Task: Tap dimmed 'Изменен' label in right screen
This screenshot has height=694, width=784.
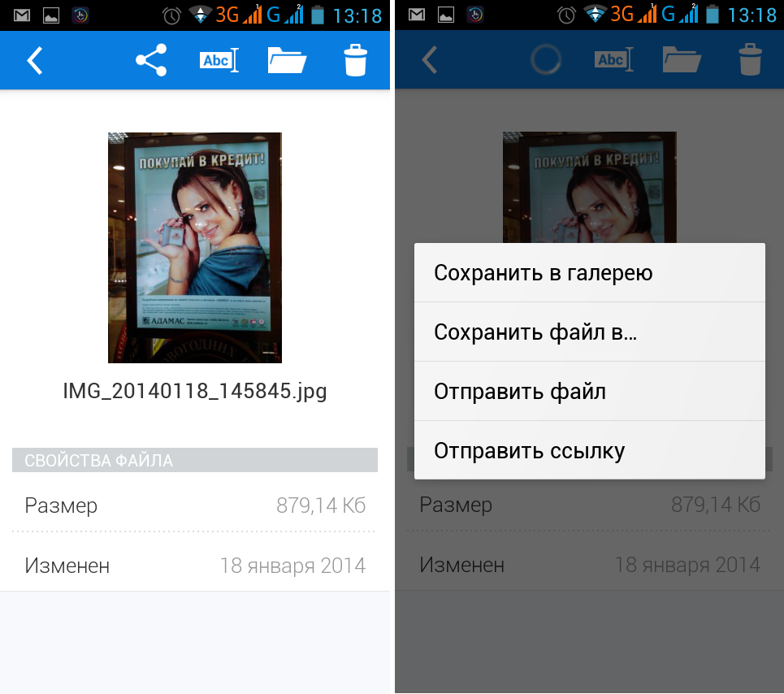Action: pos(462,565)
